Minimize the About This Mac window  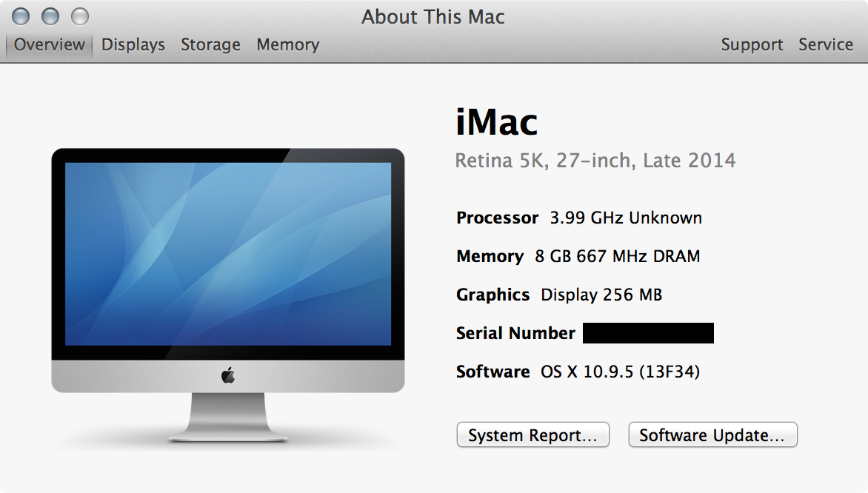(x=50, y=16)
